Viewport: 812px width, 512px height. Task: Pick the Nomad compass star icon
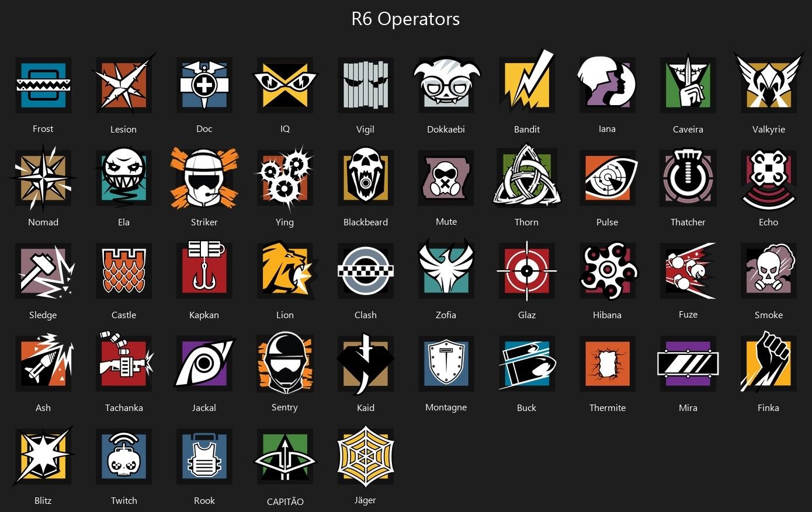tap(43, 177)
